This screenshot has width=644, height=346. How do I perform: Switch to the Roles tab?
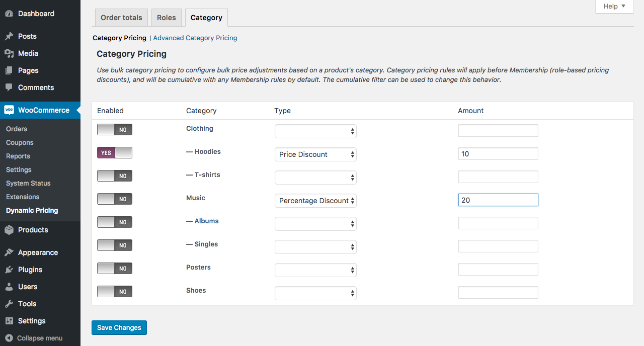166,18
